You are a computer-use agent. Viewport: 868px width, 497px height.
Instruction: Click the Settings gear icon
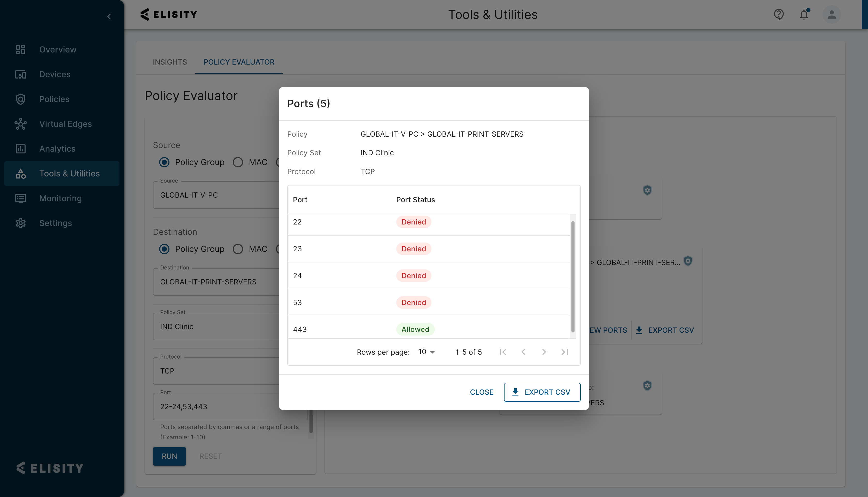[x=20, y=223]
